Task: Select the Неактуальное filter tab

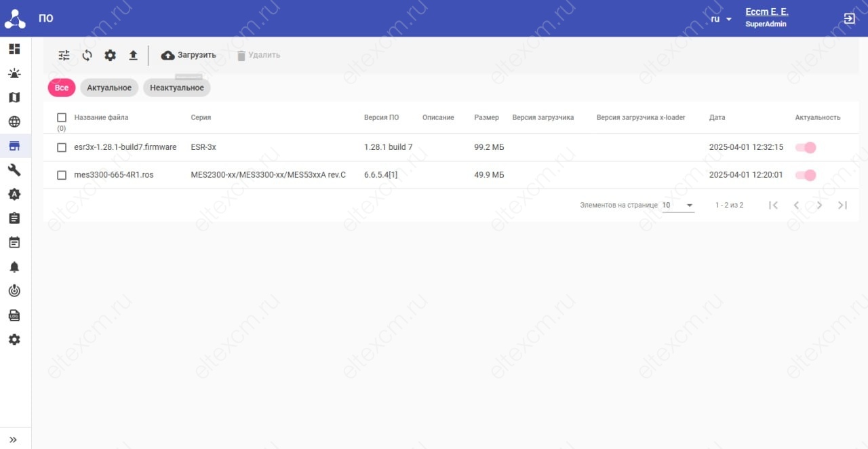Action: pos(177,87)
